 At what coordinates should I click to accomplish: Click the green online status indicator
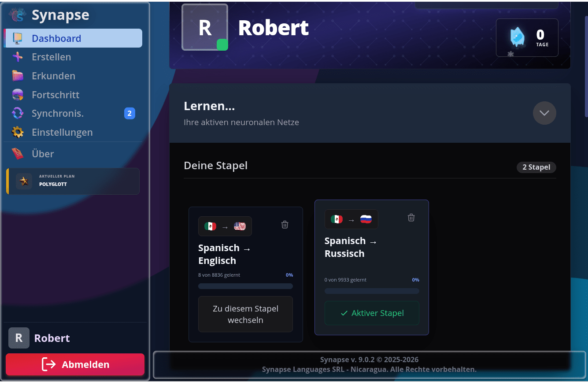tap(222, 45)
